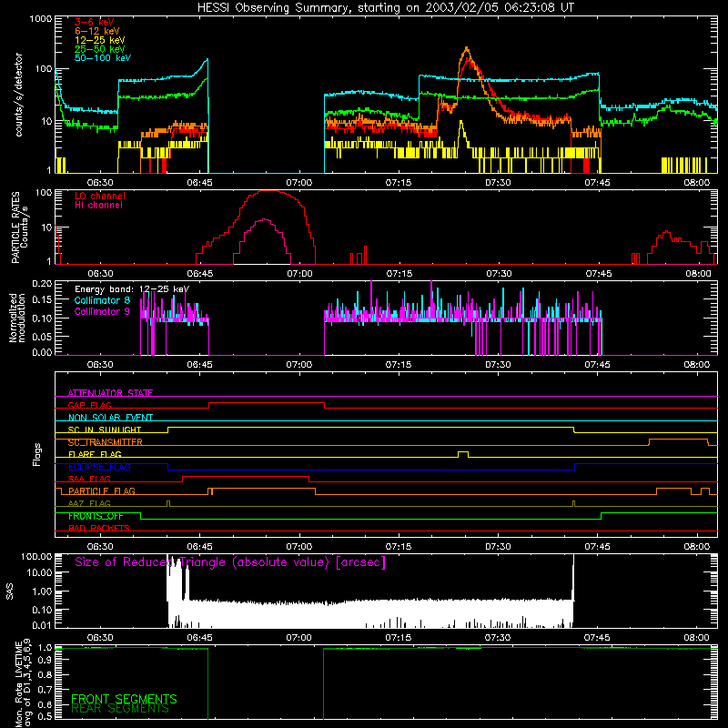Click the 10.00 tick on SAS axis
This screenshot has width=728, height=728.
click(x=39, y=572)
